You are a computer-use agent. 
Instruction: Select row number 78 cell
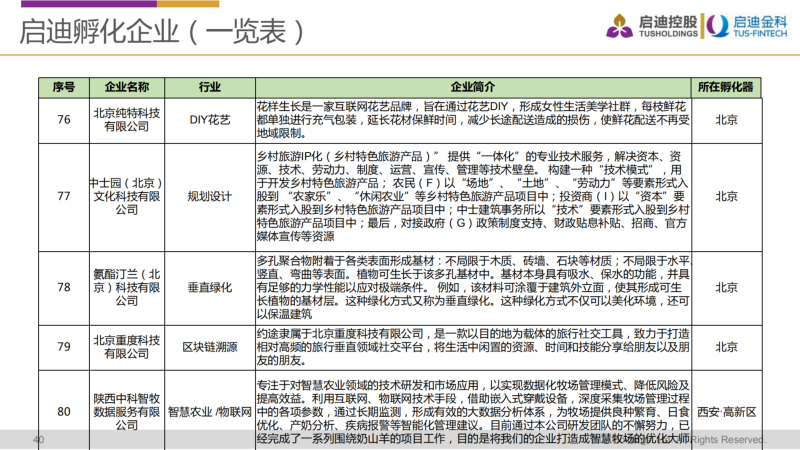(64, 287)
